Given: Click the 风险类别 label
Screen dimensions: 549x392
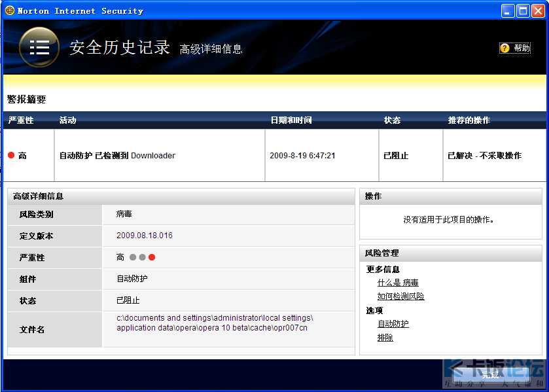Looking at the screenshot, I should (x=36, y=215).
